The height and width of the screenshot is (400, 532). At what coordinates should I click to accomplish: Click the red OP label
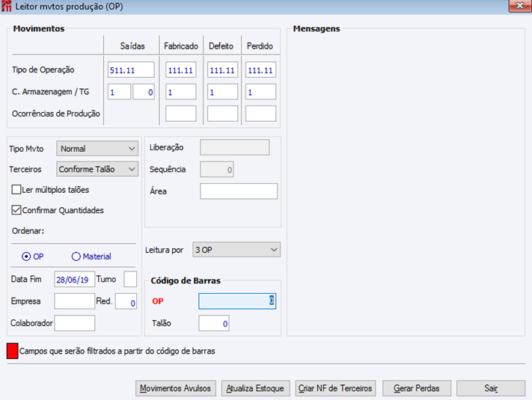pyautogui.click(x=158, y=301)
